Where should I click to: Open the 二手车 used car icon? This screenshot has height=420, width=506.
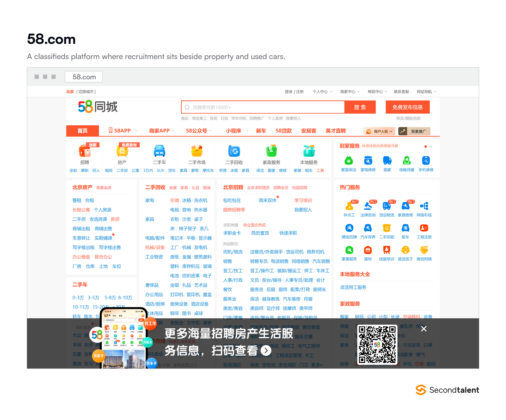(x=159, y=151)
